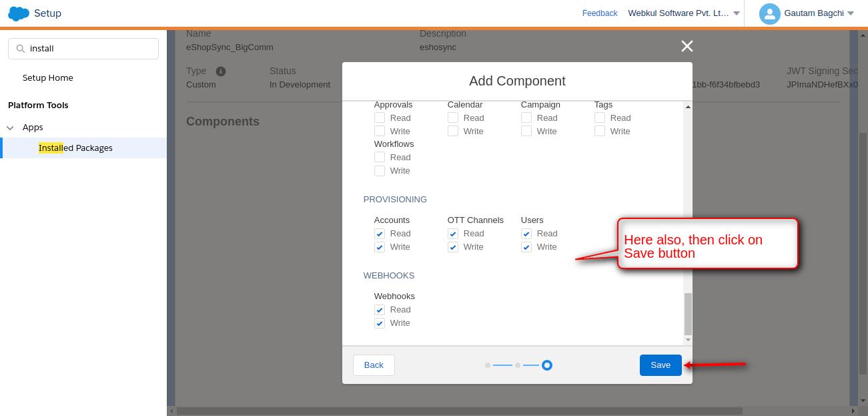The height and width of the screenshot is (416, 868).
Task: Uncheck Webhooks Write checkbox
Action: pos(380,323)
